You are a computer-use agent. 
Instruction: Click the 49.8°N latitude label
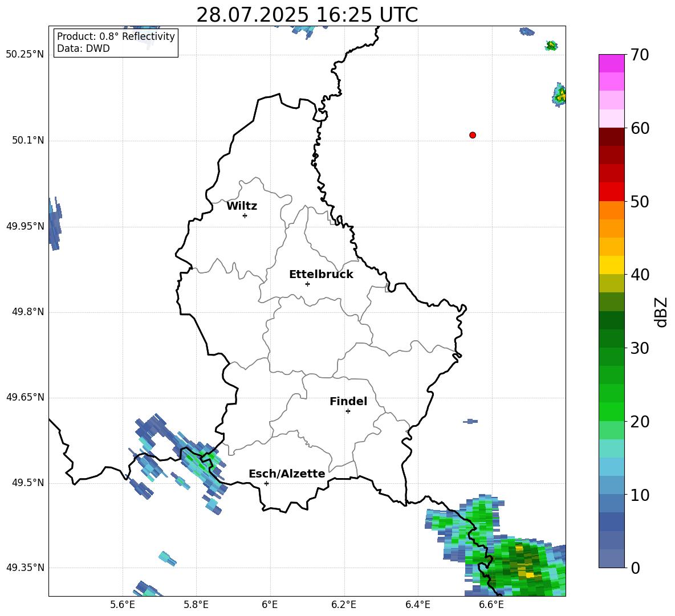pos(28,312)
